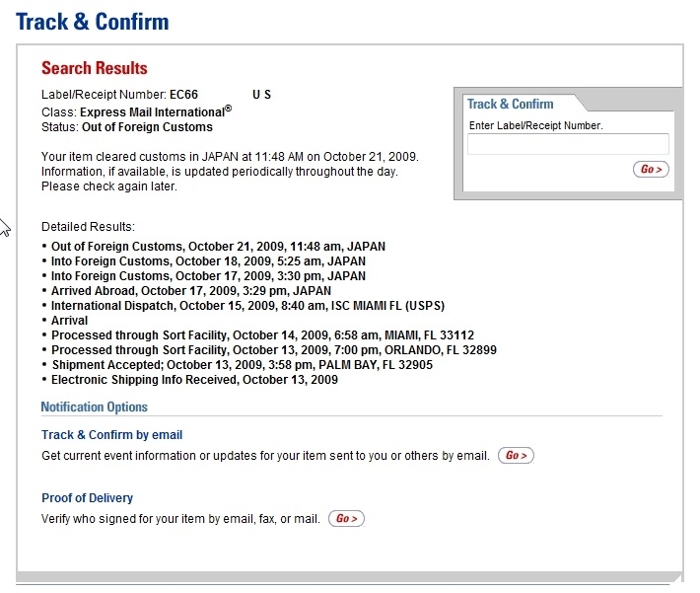The image size is (700, 593).
Task: Select the Track & Confirm tab in side box
Action: 511,104
